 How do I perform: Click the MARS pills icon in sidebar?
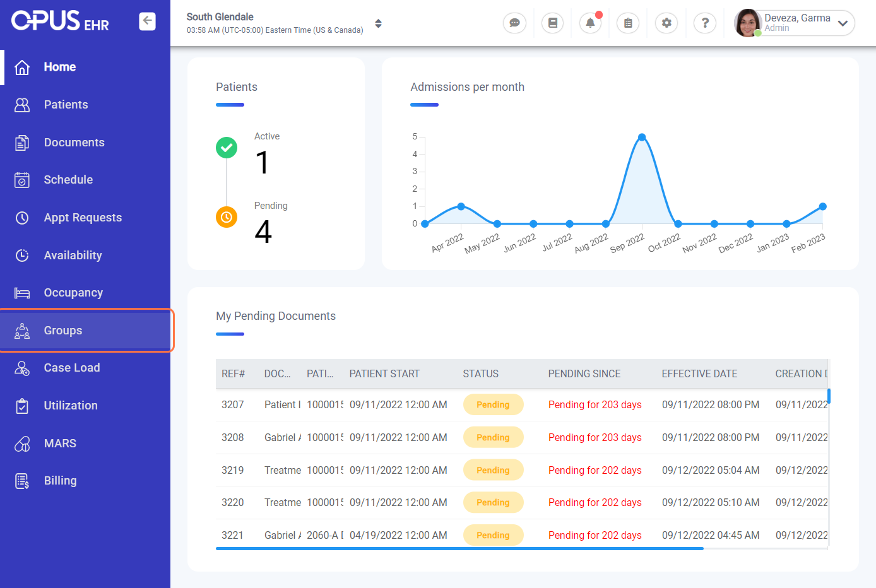(x=22, y=444)
